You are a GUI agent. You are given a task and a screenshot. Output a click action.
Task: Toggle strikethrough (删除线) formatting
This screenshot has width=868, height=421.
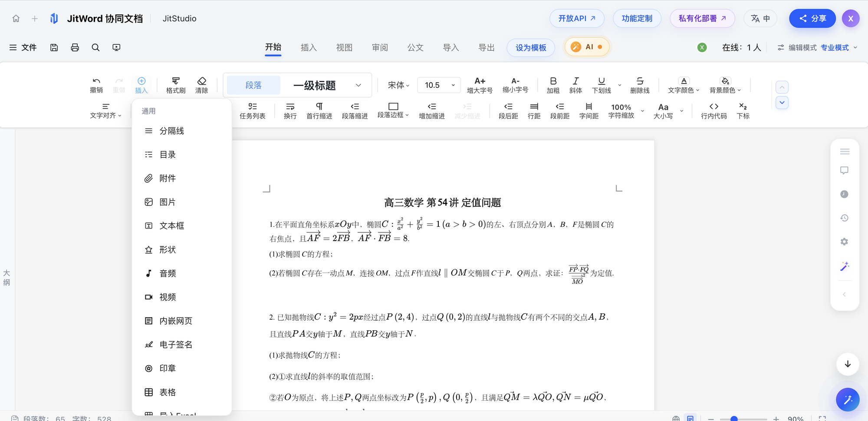(640, 85)
